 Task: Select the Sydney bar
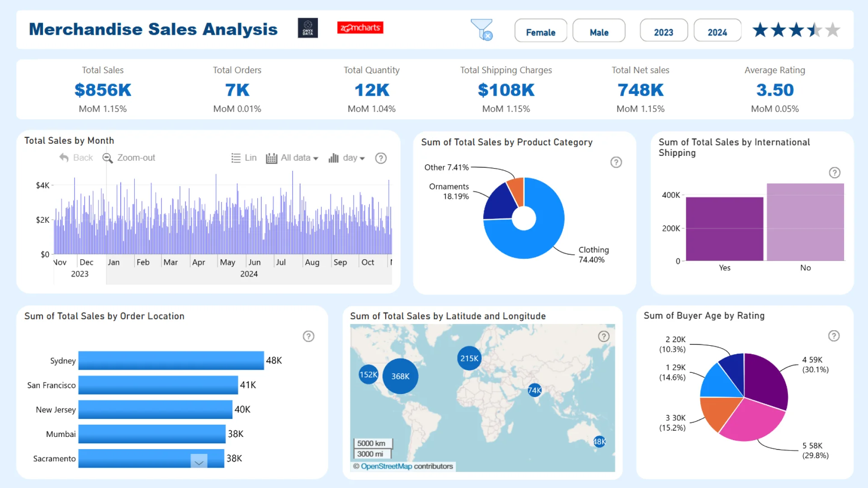(x=171, y=361)
